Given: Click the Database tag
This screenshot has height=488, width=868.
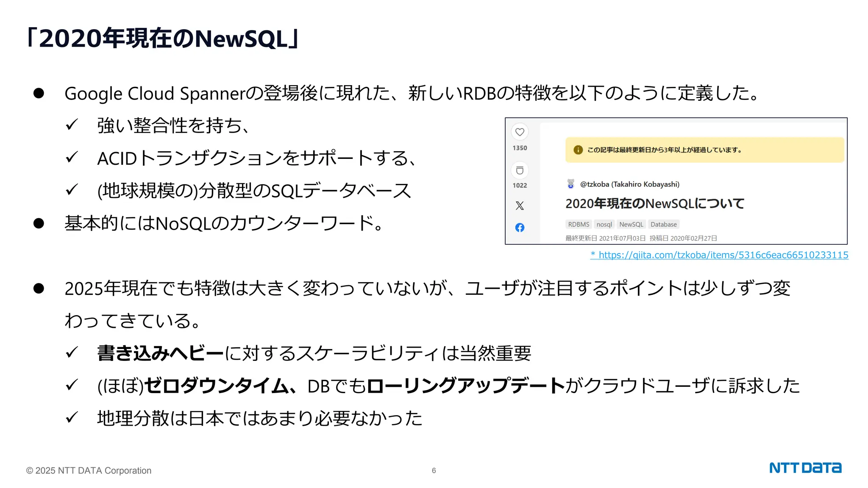Looking at the screenshot, I should coord(664,224).
